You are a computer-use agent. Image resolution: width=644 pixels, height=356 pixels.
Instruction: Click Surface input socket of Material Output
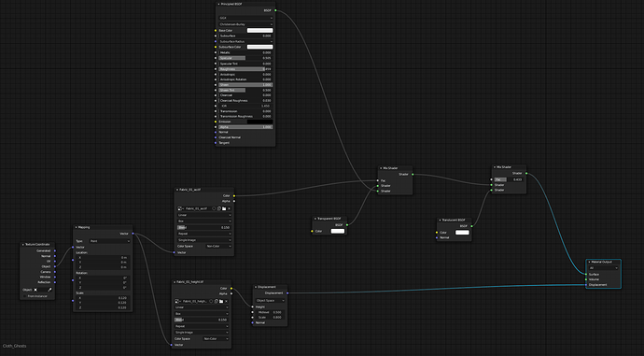(586, 274)
